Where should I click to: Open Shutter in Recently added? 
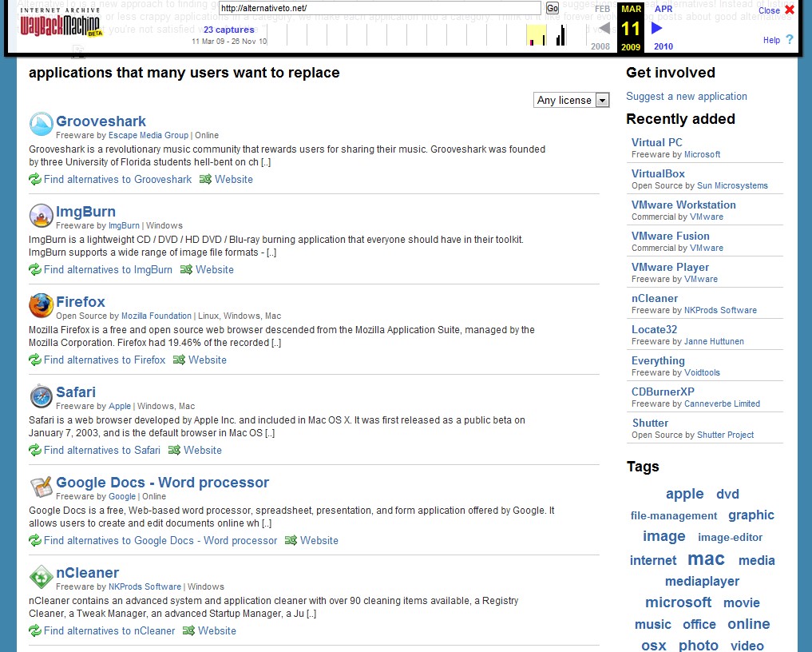point(651,423)
